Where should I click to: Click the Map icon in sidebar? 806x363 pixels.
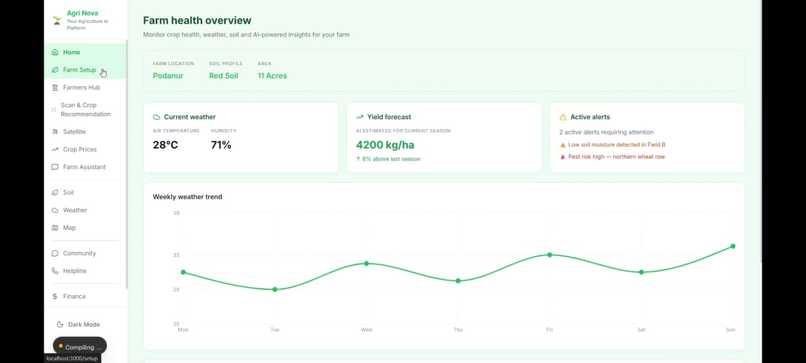pyautogui.click(x=54, y=228)
